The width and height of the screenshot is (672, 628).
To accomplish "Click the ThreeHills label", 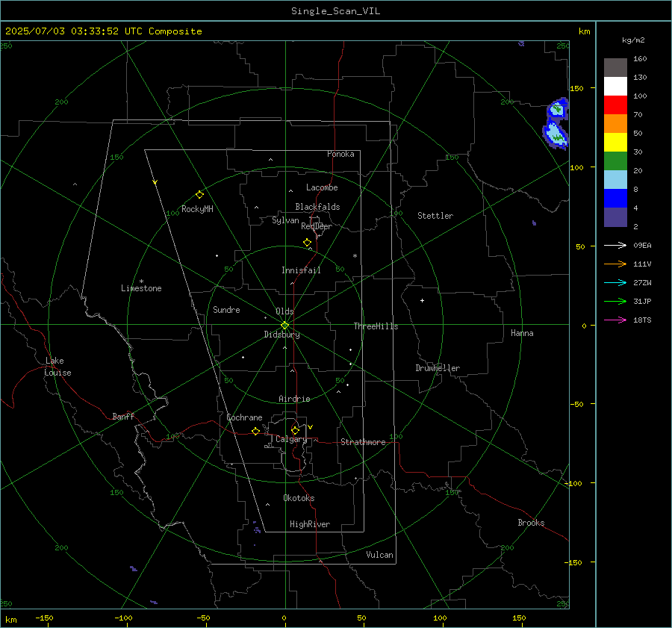I will click(x=376, y=326).
